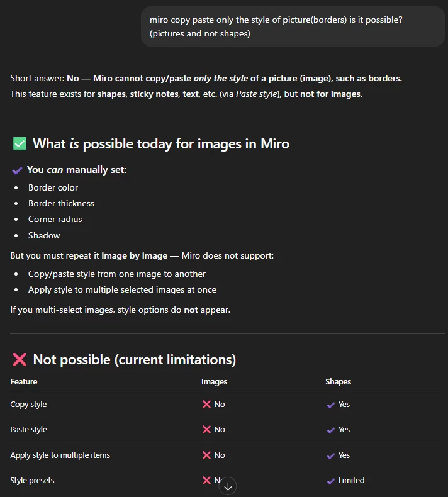Click the 'Paste style' table cell
Screen dimensions: 448x497
click(x=28, y=430)
